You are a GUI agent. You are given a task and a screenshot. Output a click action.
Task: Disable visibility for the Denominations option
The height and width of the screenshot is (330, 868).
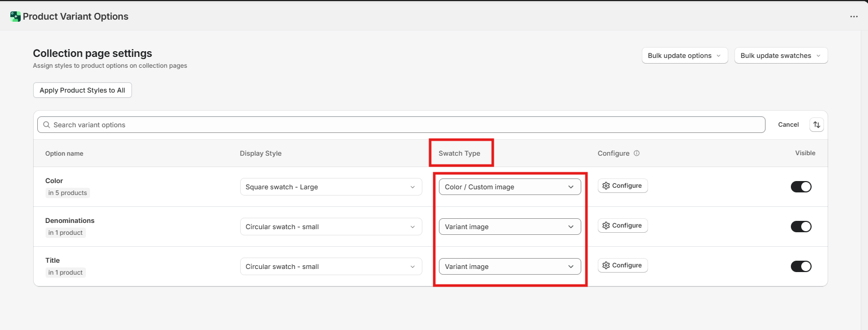click(801, 227)
